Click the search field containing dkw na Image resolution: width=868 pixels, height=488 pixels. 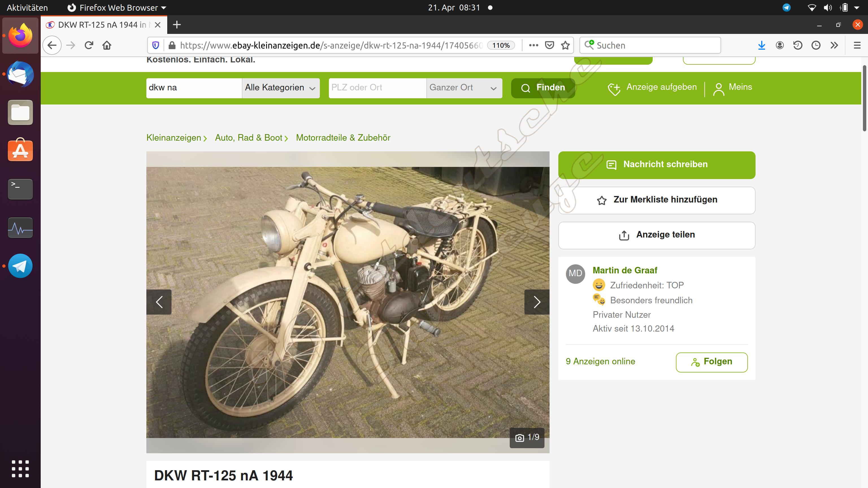tap(194, 88)
